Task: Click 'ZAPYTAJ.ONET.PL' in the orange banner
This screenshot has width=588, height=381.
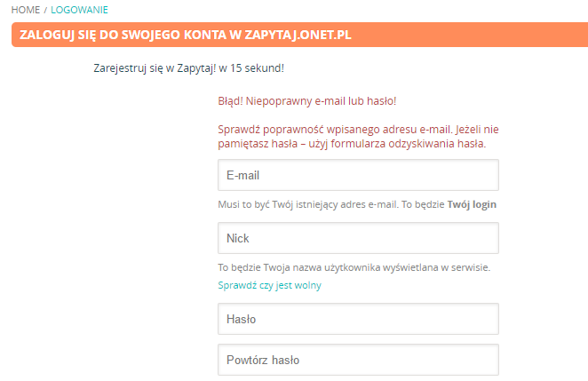Action: pos(304,35)
